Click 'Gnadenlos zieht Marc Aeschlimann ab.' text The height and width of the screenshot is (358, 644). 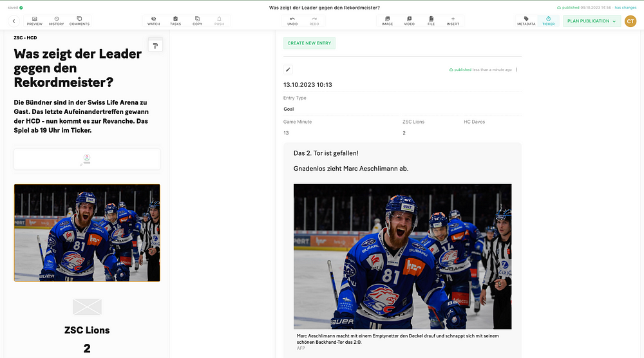pyautogui.click(x=351, y=169)
